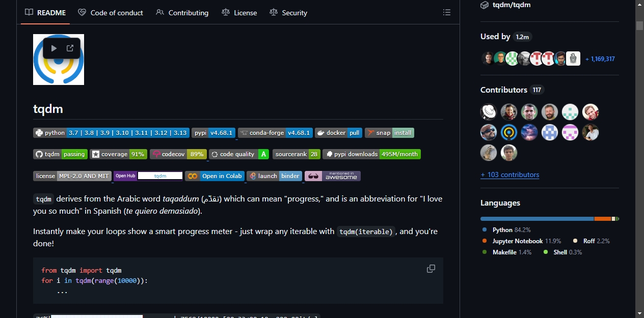Click the Python 84.2% language link
The width and height of the screenshot is (644, 318).
(x=507, y=230)
